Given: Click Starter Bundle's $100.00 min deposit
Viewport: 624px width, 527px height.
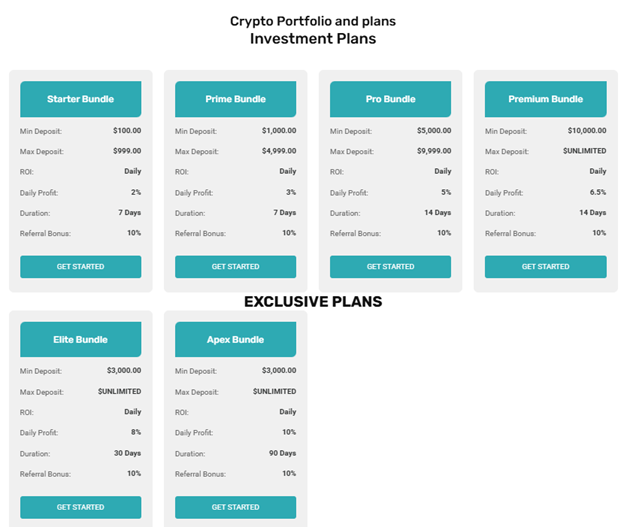Looking at the screenshot, I should [127, 130].
